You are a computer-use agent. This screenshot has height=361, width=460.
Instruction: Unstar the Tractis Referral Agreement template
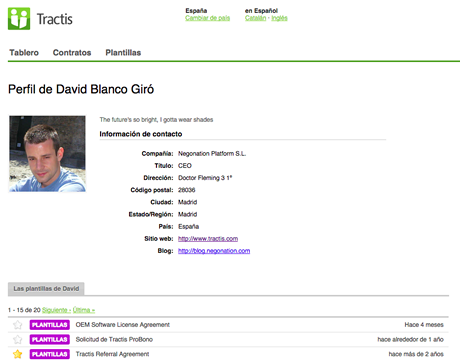[x=17, y=354]
